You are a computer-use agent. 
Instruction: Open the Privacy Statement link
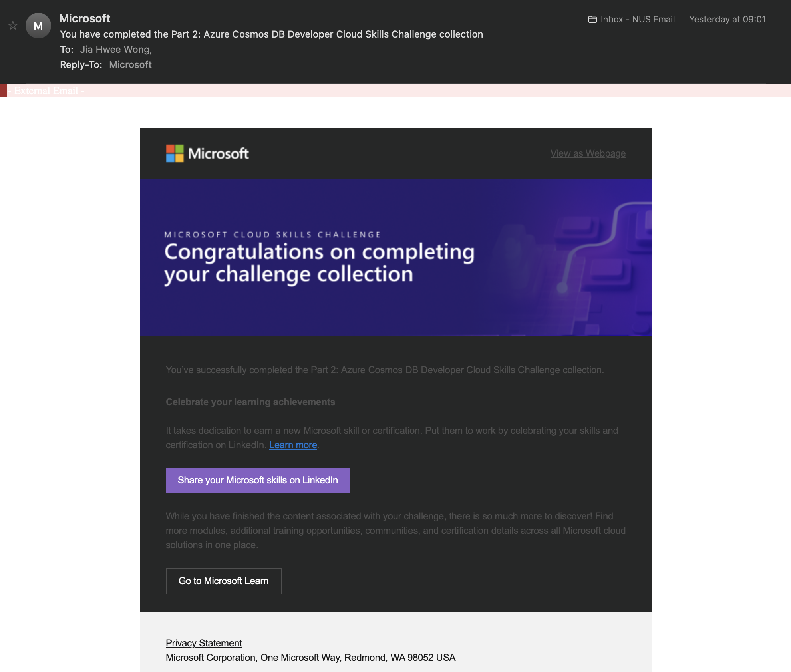pyautogui.click(x=204, y=643)
